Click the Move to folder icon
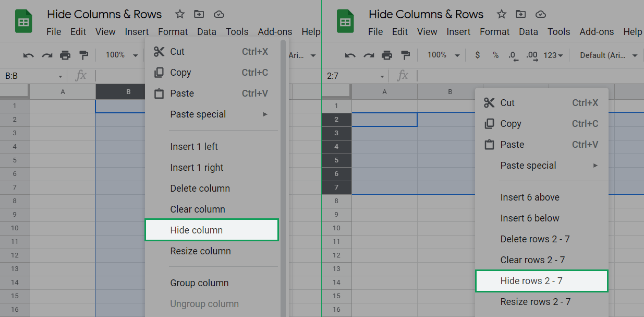The image size is (644, 317). click(x=199, y=14)
